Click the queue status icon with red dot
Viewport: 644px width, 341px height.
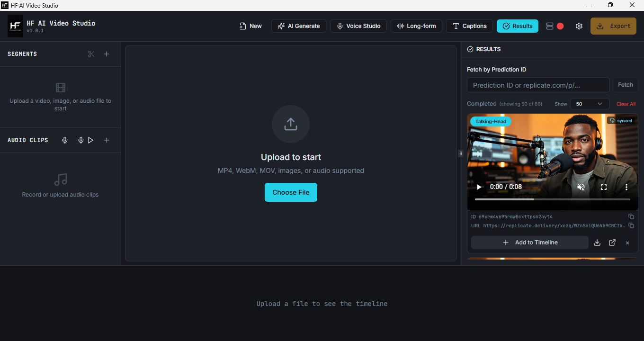555,26
